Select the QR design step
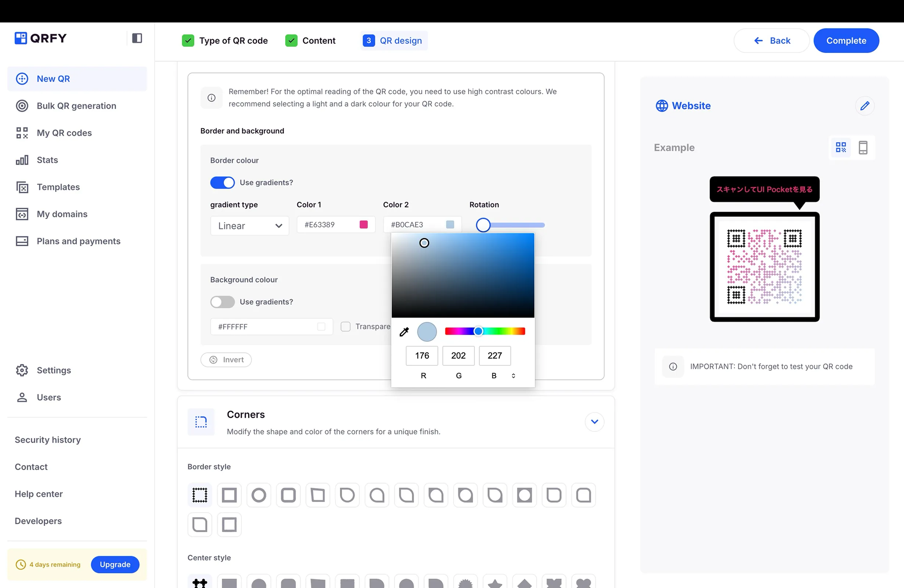 pyautogui.click(x=394, y=41)
